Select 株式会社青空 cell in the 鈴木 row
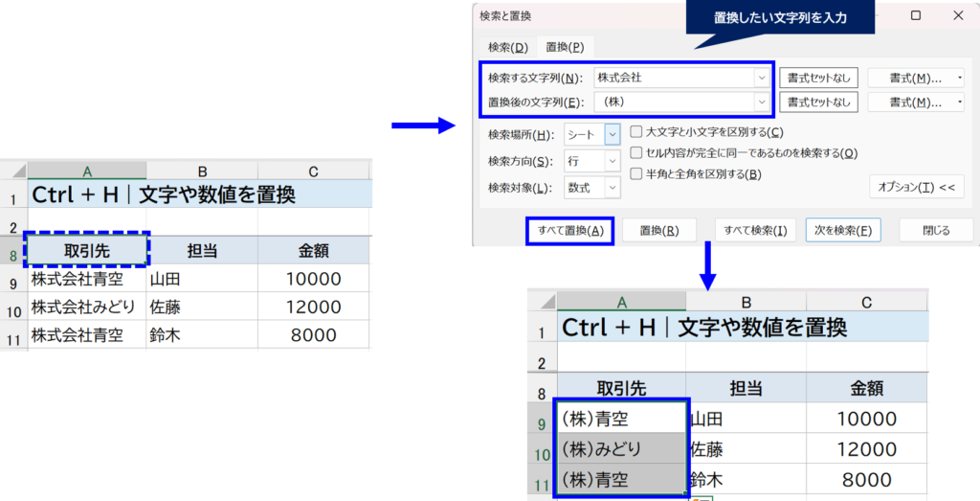The image size is (980, 501). click(87, 334)
